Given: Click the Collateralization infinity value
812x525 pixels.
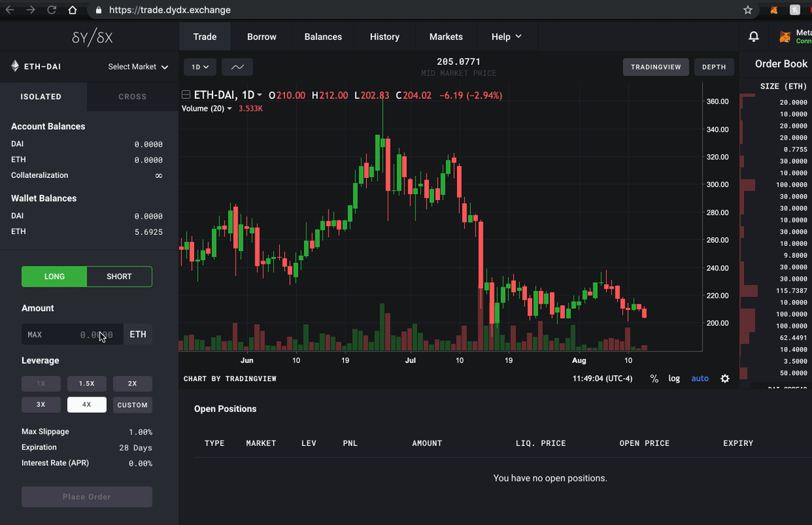Looking at the screenshot, I should (159, 176).
